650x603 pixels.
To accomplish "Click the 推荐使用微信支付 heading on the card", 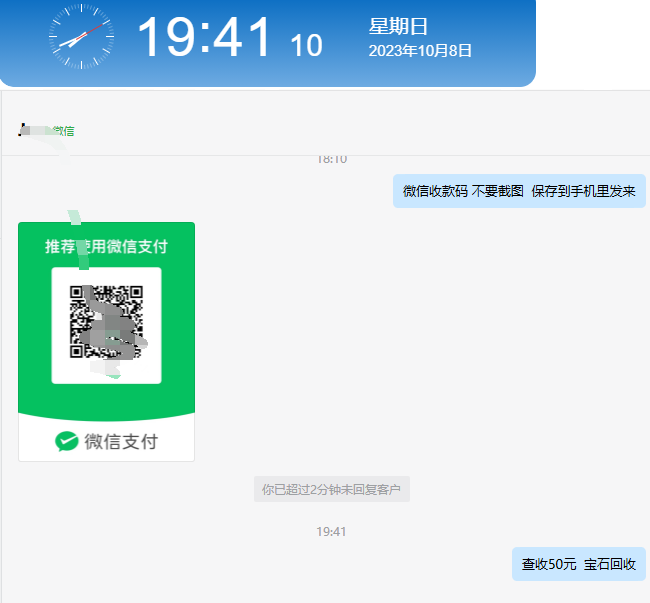I will pyautogui.click(x=107, y=246).
